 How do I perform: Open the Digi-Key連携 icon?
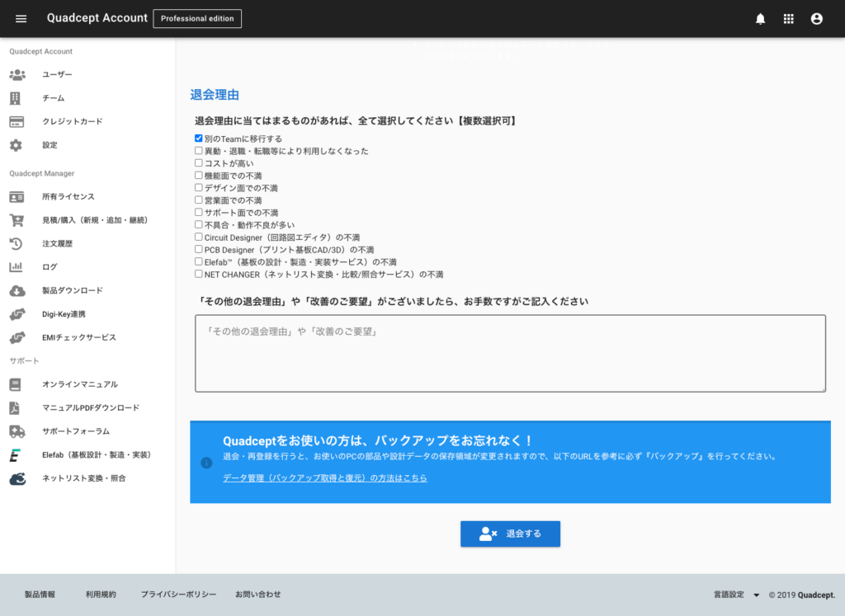click(18, 314)
